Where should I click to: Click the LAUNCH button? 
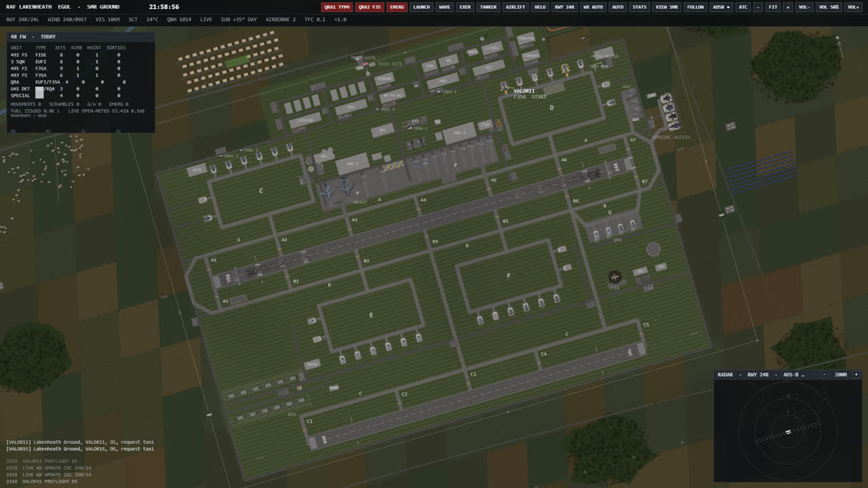pos(421,7)
